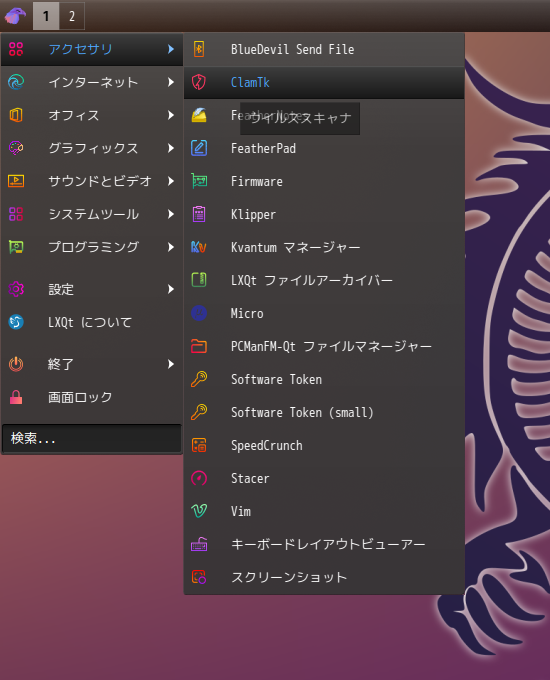This screenshot has height=680, width=550.
Task: Click the Micro text label
Action: tap(247, 313)
